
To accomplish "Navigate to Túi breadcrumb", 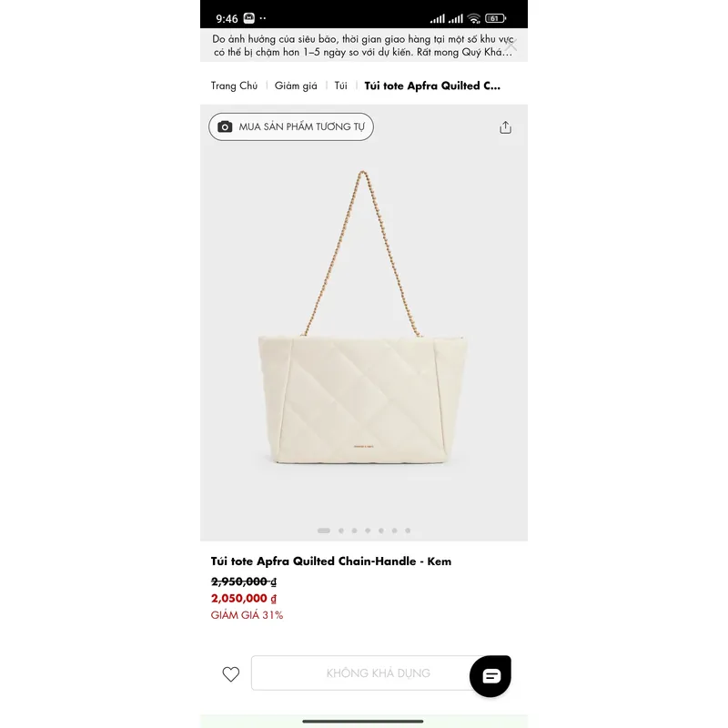I will (x=340, y=86).
